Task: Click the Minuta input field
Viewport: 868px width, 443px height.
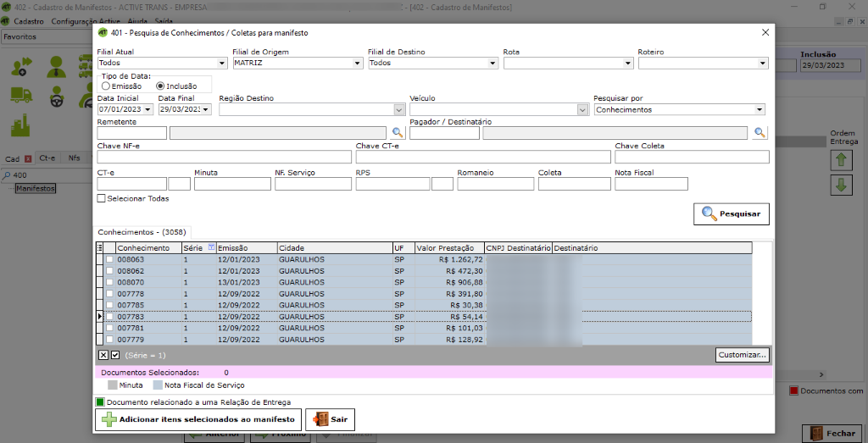Action: click(232, 184)
